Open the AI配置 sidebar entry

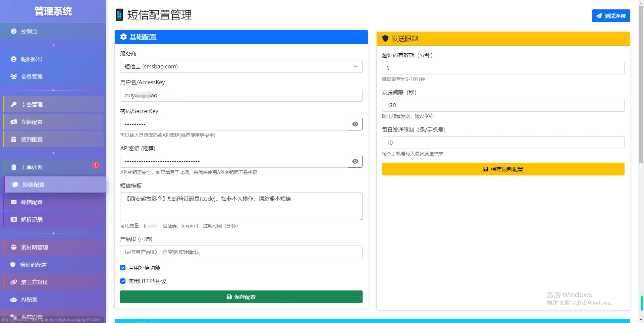(x=29, y=300)
